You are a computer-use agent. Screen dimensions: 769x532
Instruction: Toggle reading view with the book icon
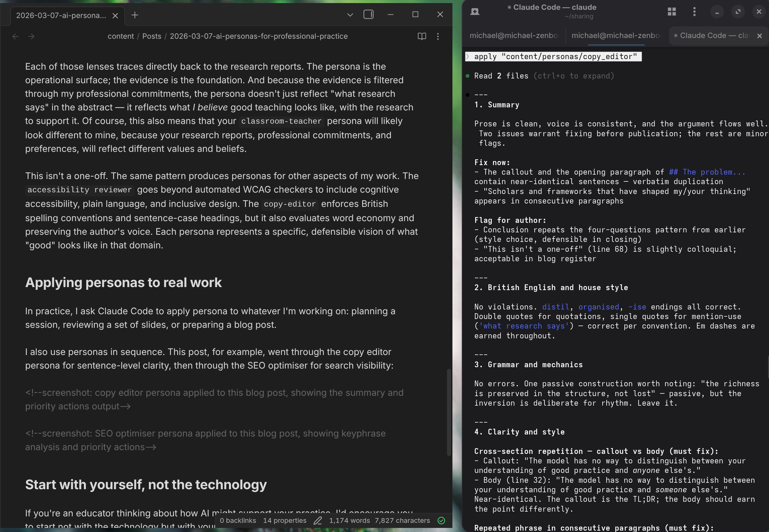click(422, 36)
